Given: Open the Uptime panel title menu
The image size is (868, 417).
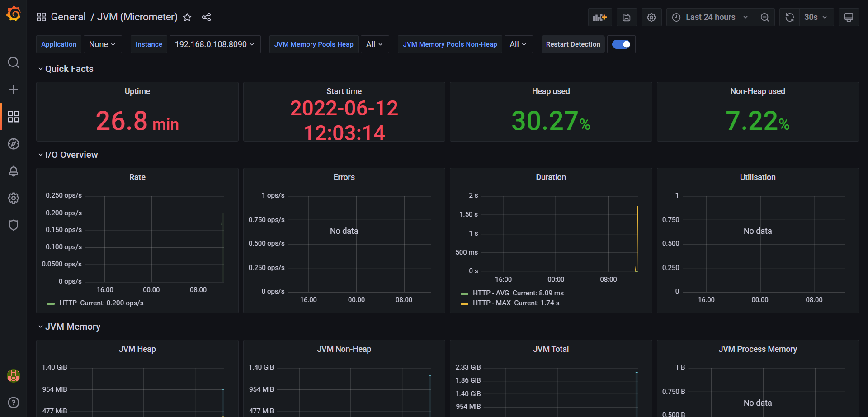Looking at the screenshot, I should point(137,91).
